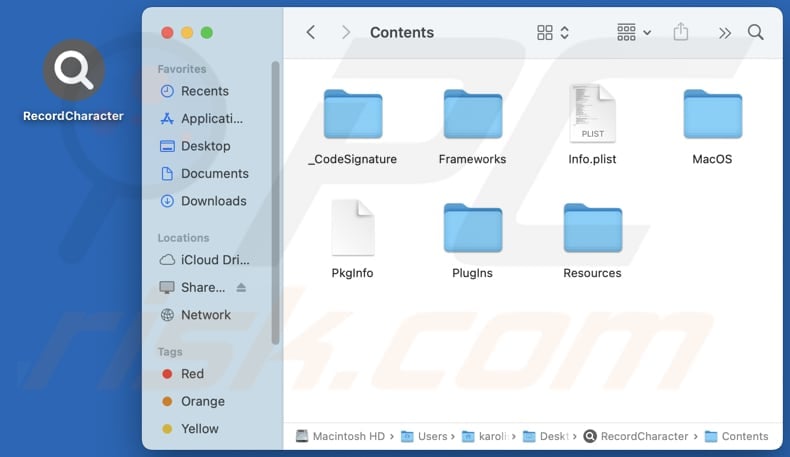Go forward with the right arrow button
This screenshot has width=790, height=457.
point(346,33)
